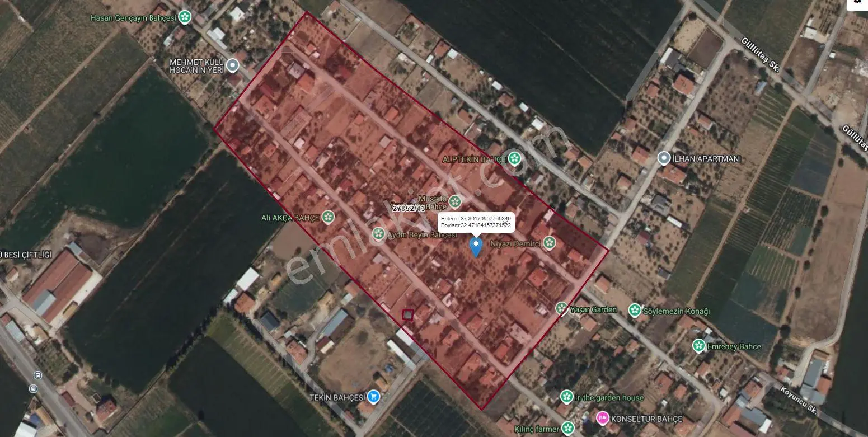Click the Söylemezin Konağı text label
The height and width of the screenshot is (437, 868).
coord(677,311)
